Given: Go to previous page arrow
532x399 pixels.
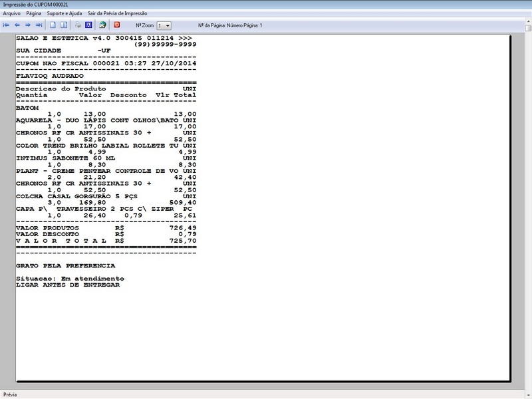Looking at the screenshot, I should [17, 25].
